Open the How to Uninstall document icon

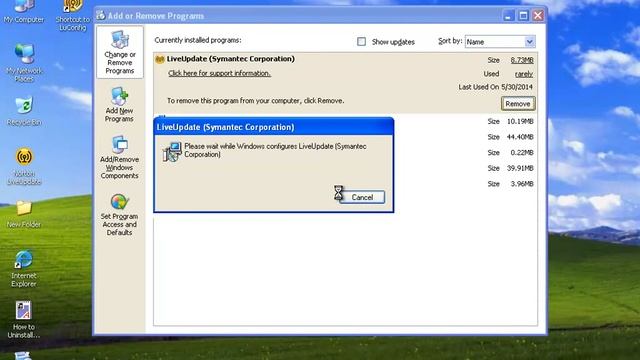24,320
